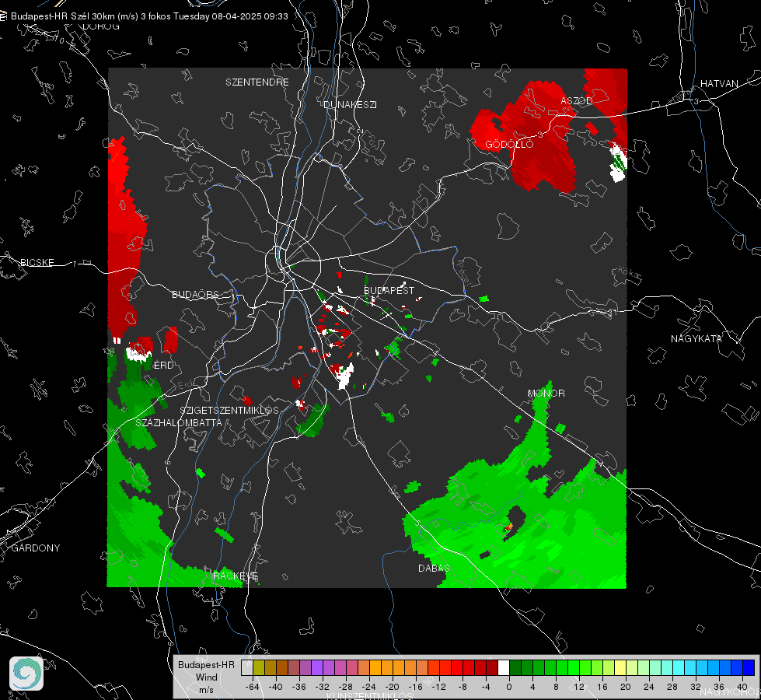
Task: Click the SZIGETSZENTMIKLÓS label
Action: [x=229, y=411]
